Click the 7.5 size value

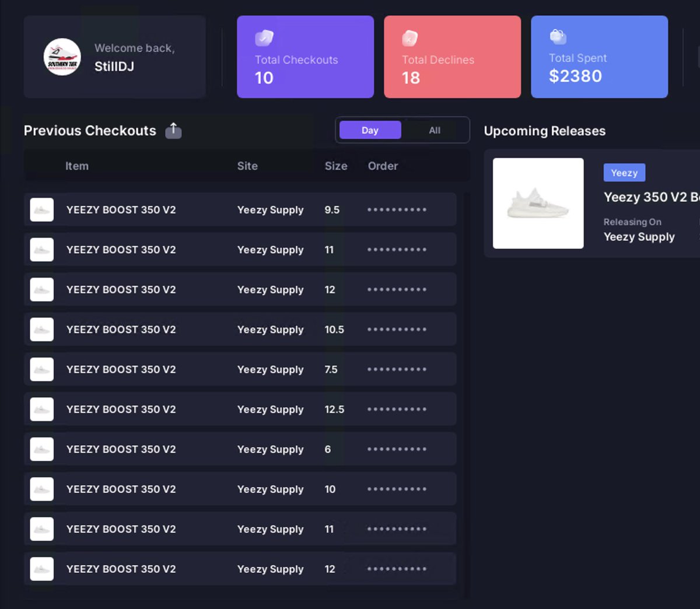(x=331, y=369)
